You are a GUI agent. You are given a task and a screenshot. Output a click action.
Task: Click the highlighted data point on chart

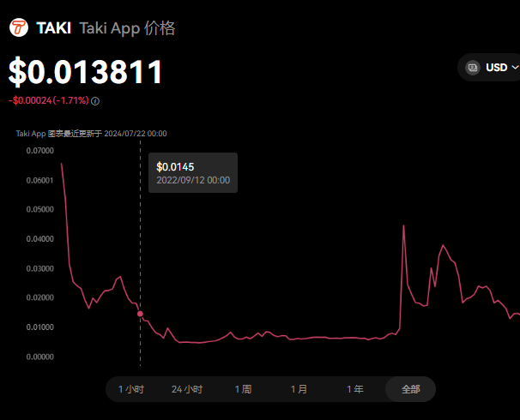coord(141,314)
